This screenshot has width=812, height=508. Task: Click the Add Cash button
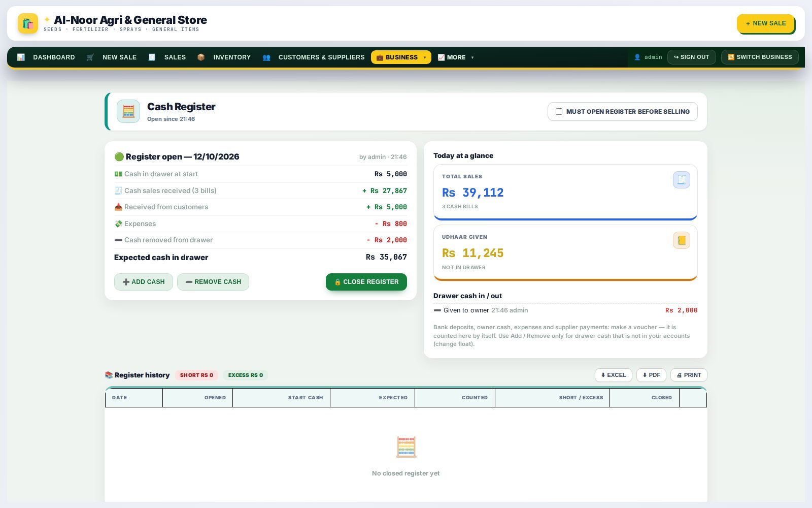click(x=144, y=282)
